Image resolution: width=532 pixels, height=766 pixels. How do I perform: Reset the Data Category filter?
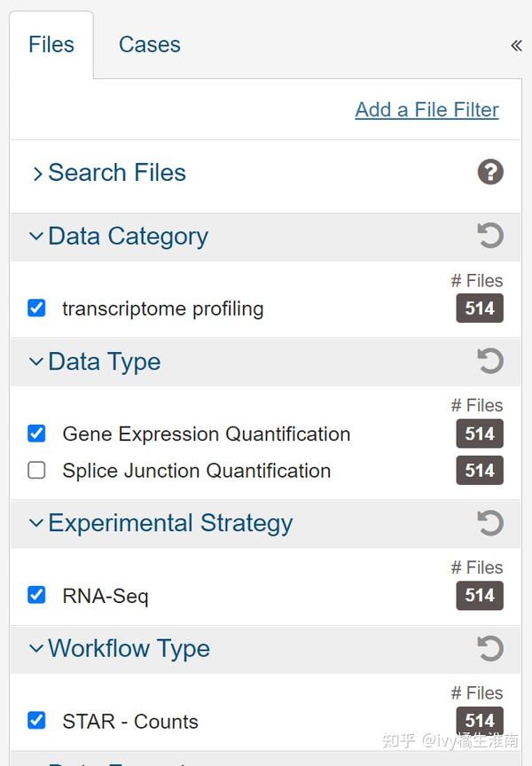point(490,236)
